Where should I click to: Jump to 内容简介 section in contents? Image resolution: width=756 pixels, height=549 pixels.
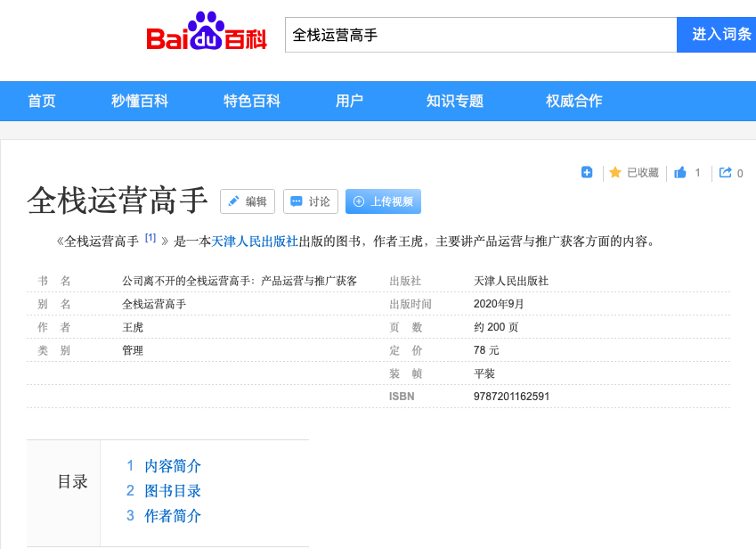click(x=173, y=466)
